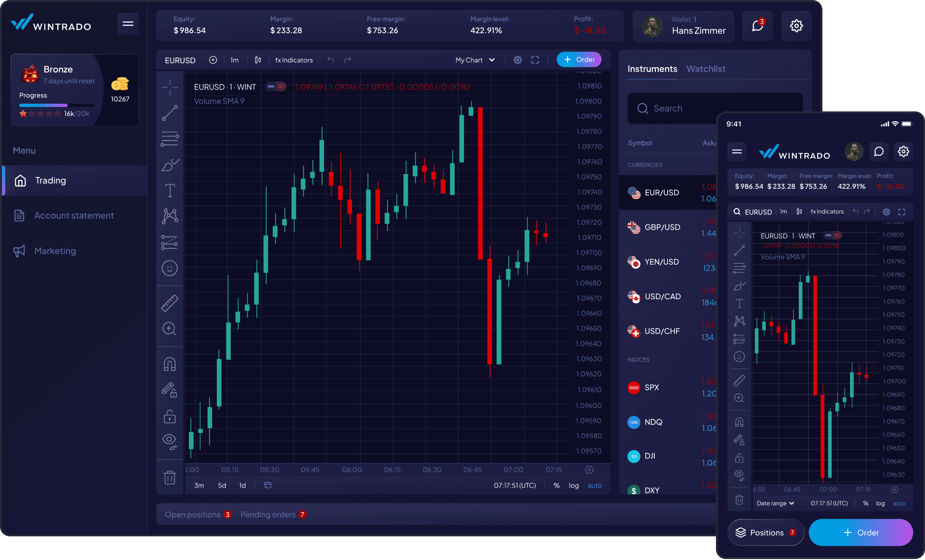Switch to the Instruments tab
The image size is (925, 560).
[x=652, y=69]
